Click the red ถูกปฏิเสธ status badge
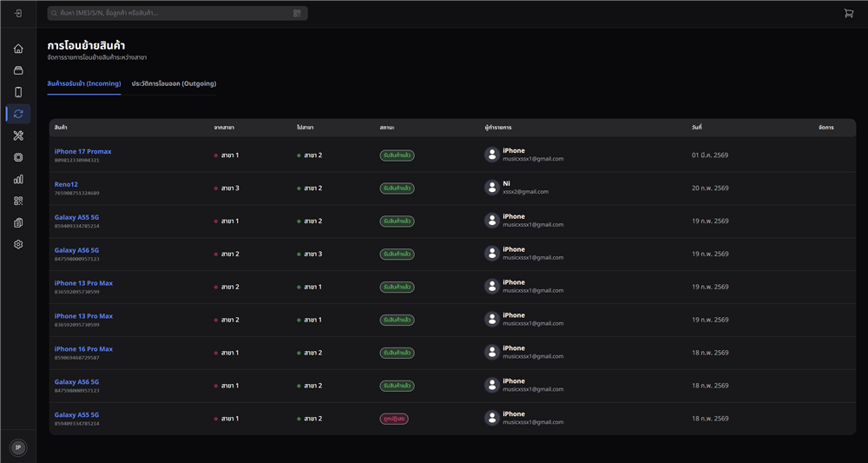The height and width of the screenshot is (463, 868). [394, 419]
